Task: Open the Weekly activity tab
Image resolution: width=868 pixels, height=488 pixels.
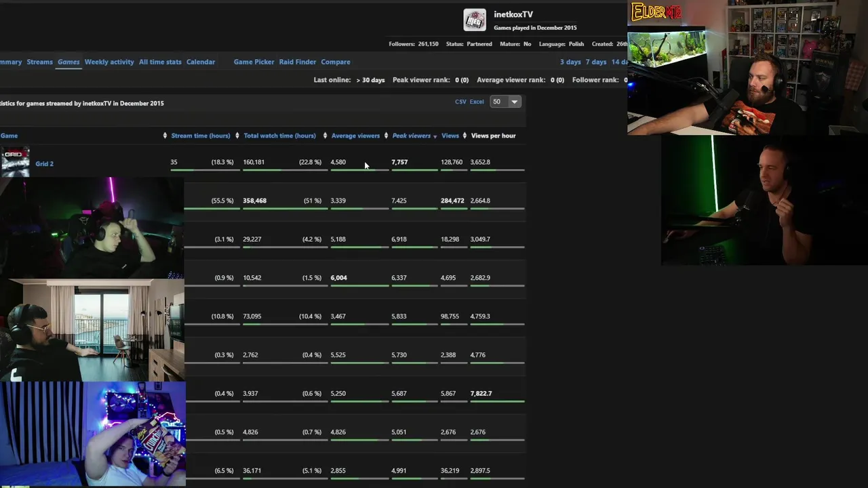Action: [109, 62]
